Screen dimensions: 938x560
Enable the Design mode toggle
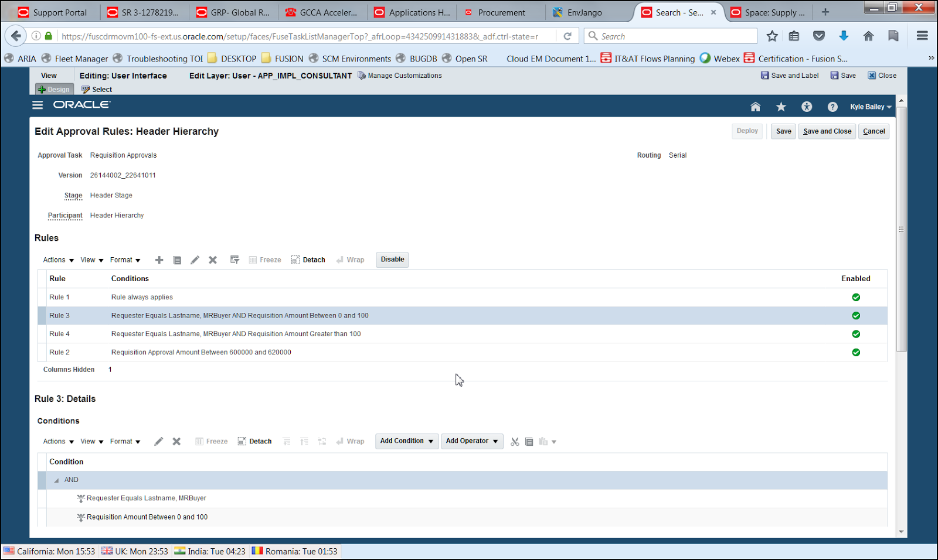53,89
